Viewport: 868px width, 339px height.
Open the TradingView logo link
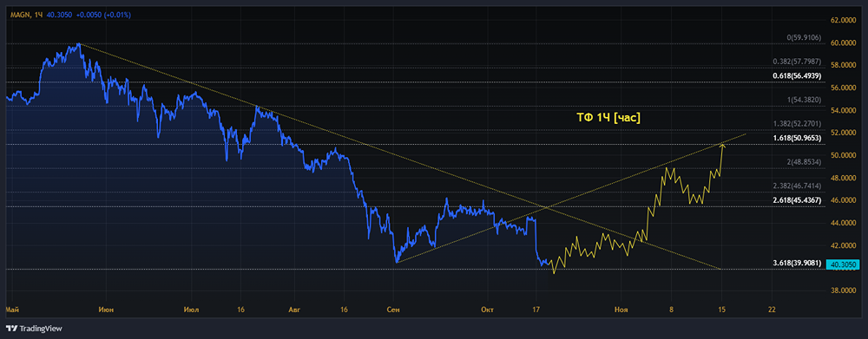(35, 329)
